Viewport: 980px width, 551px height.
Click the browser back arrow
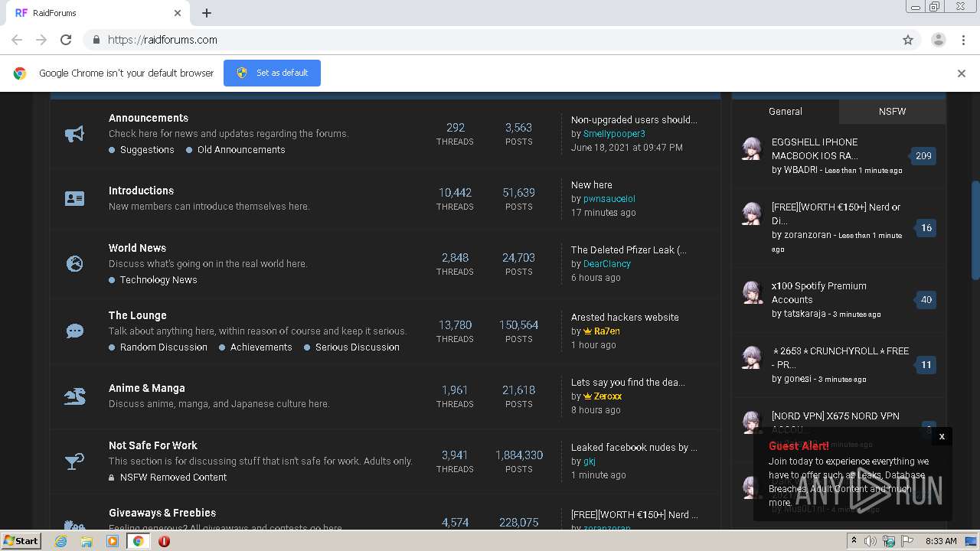point(17,40)
